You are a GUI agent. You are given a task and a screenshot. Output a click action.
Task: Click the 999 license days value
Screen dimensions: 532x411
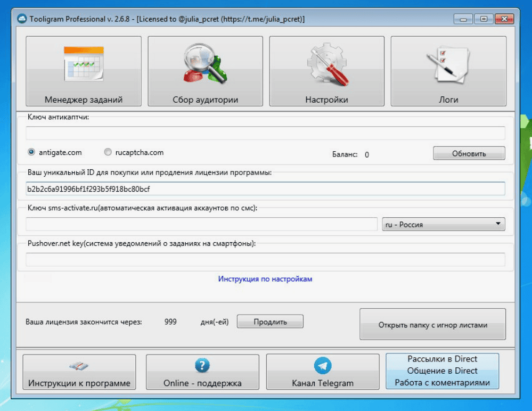[x=170, y=322]
